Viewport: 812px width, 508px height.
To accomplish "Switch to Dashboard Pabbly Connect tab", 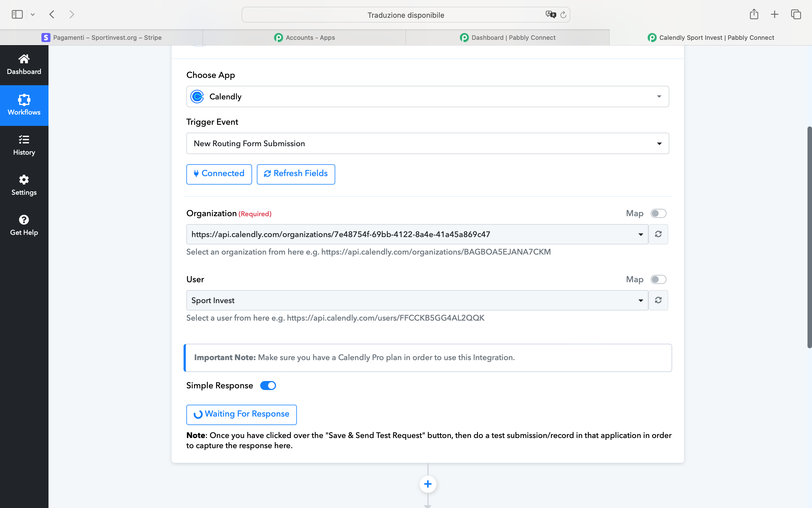I will [507, 37].
